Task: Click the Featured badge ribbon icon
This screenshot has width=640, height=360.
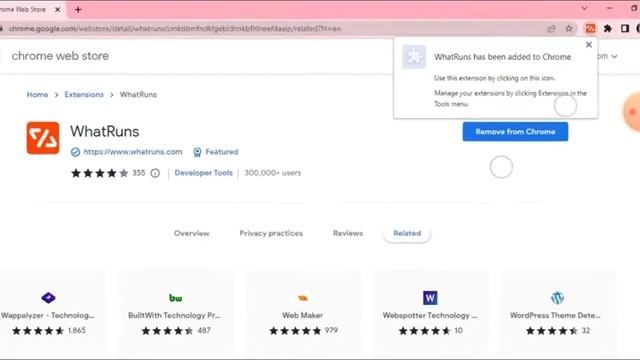Action: (197, 152)
